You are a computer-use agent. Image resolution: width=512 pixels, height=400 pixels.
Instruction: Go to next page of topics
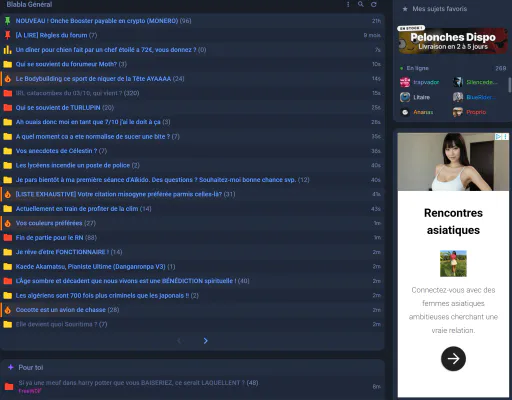pyautogui.click(x=205, y=341)
